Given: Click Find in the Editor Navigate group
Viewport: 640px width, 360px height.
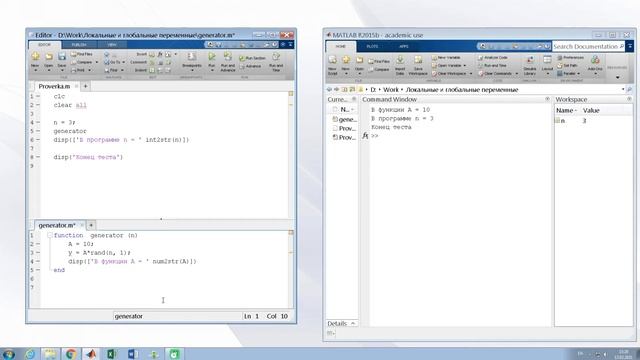Looking at the screenshot, I should click(111, 70).
